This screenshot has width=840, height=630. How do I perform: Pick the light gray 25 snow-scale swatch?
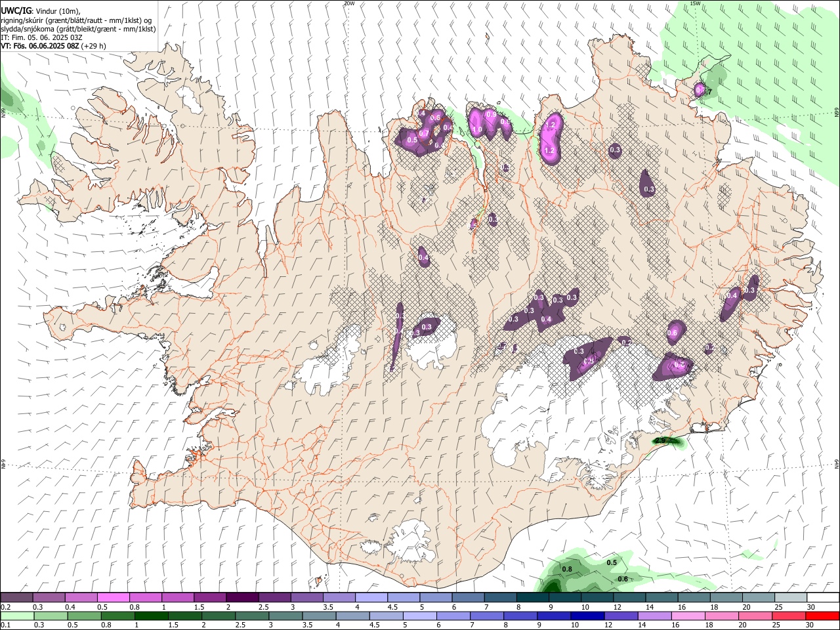point(791,597)
